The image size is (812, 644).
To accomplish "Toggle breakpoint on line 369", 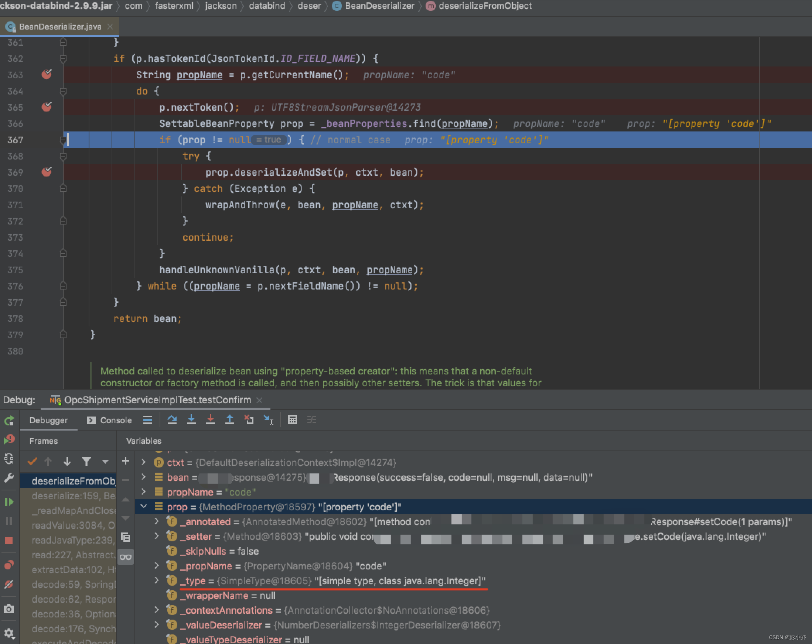I will pyautogui.click(x=47, y=172).
